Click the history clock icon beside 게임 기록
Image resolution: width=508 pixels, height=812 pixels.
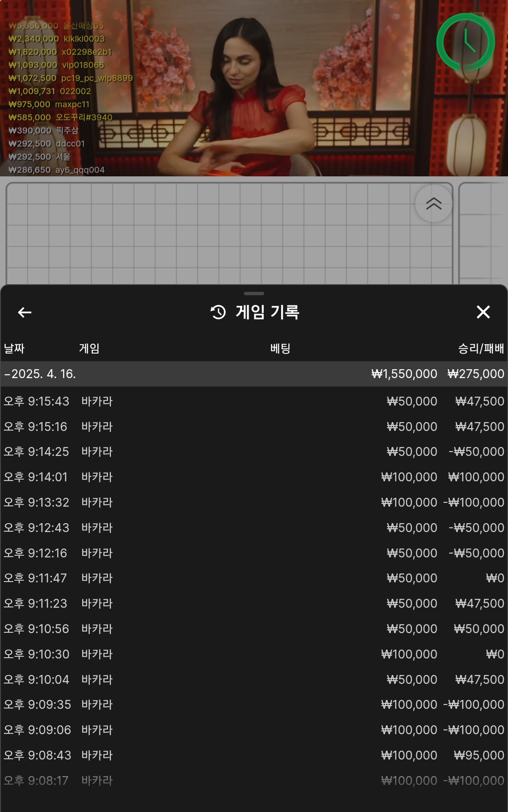pyautogui.click(x=218, y=313)
